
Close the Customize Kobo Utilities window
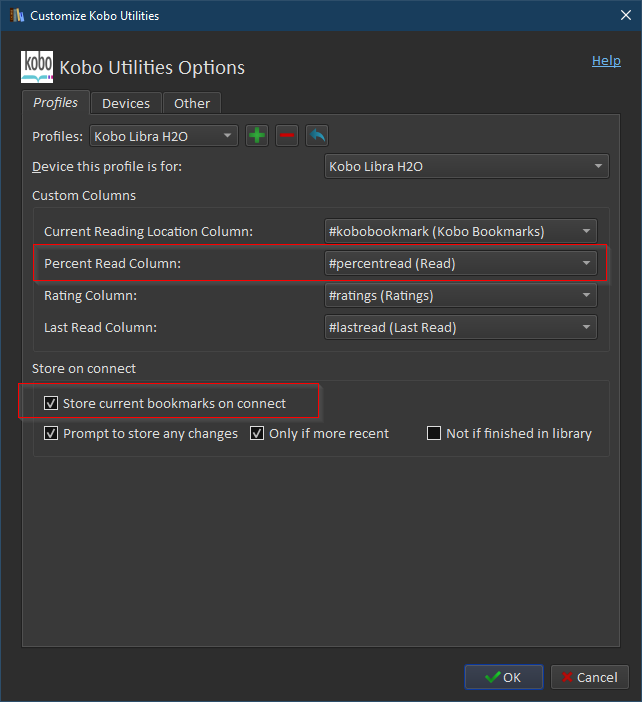618,16
